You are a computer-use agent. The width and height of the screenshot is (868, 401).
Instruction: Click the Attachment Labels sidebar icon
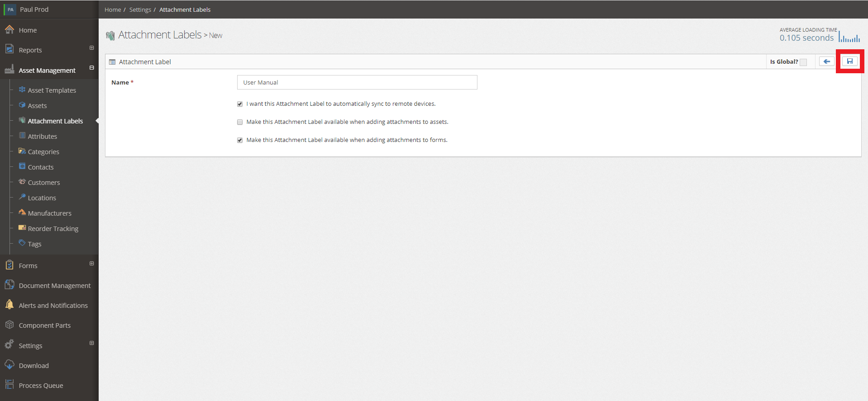[x=22, y=120]
